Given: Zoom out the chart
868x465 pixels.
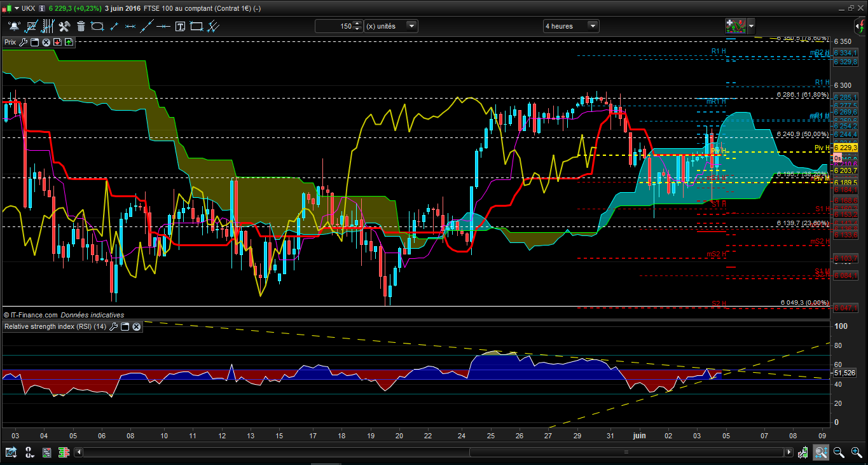Looking at the screenshot, I should [839, 452].
